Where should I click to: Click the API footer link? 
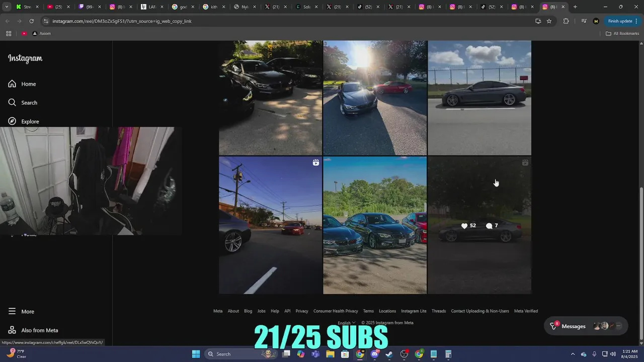tap(287, 311)
